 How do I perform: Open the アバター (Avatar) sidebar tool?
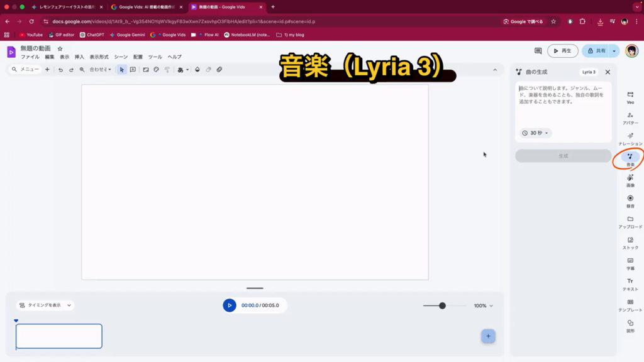(630, 118)
